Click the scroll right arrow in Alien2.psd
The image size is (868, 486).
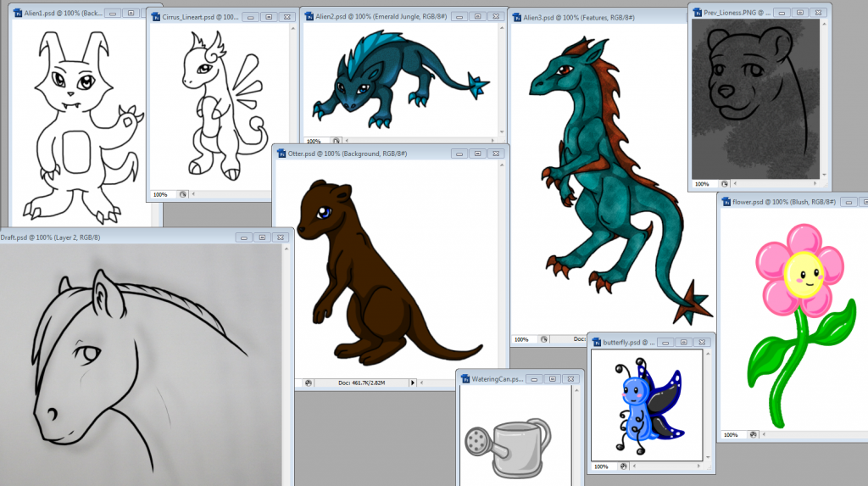point(494,142)
